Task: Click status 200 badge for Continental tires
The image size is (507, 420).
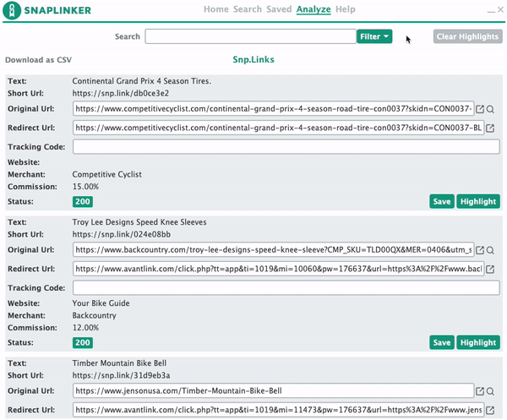Action: click(x=83, y=201)
